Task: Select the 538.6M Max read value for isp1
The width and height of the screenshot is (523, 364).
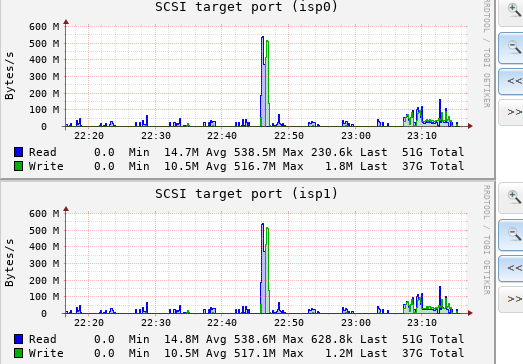Action: pos(254,339)
